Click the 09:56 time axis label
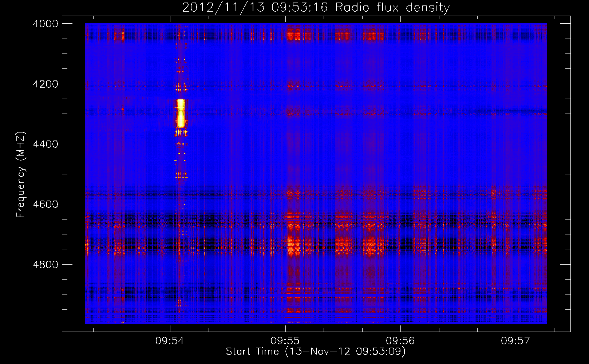This screenshot has width=589, height=364. pos(400,341)
